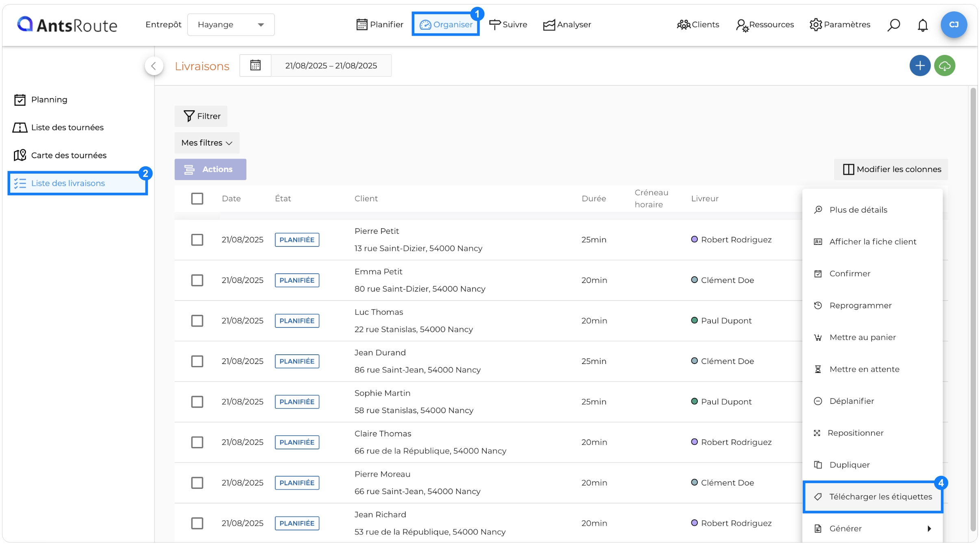The height and width of the screenshot is (545, 980).
Task: Click the green cloud import button
Action: (945, 65)
